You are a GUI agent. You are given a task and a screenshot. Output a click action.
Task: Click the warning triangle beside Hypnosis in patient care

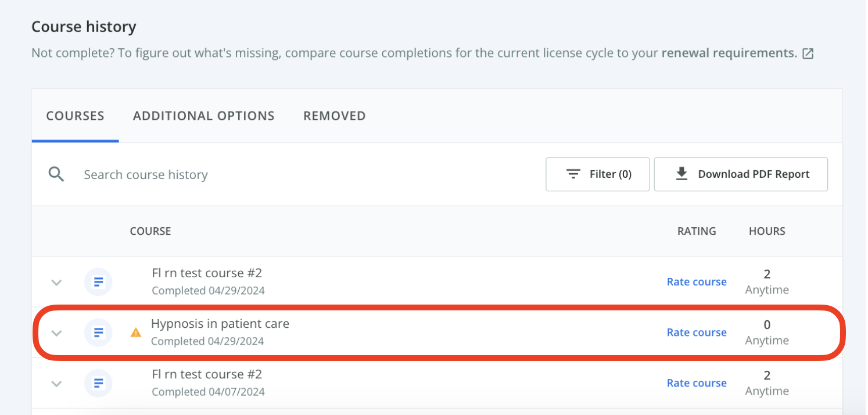click(135, 332)
